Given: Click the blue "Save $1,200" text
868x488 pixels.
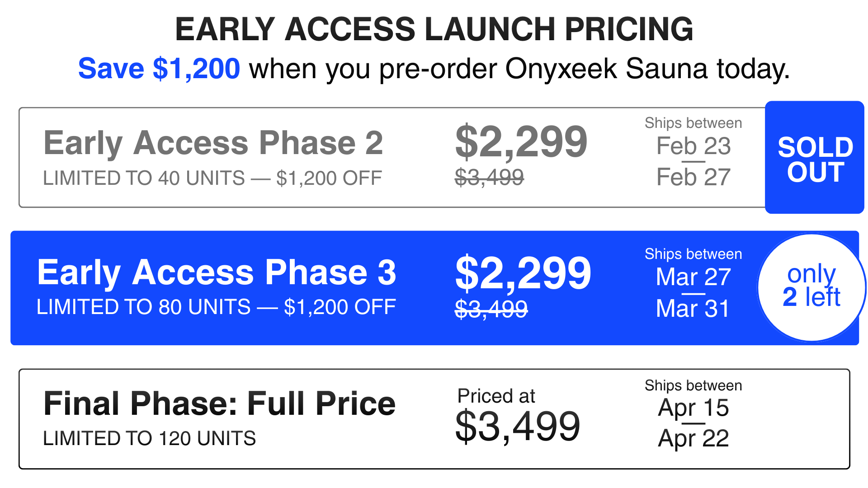Looking at the screenshot, I should point(159,69).
